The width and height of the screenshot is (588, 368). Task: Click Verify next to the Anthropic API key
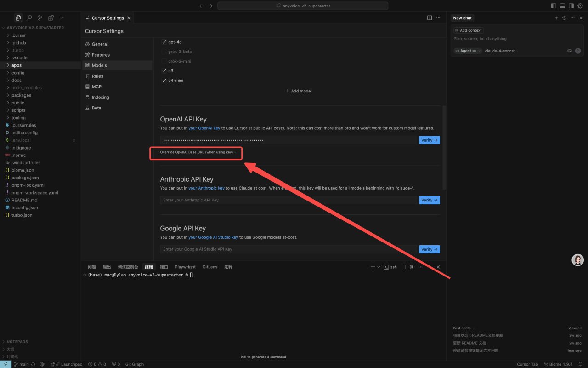[429, 200]
